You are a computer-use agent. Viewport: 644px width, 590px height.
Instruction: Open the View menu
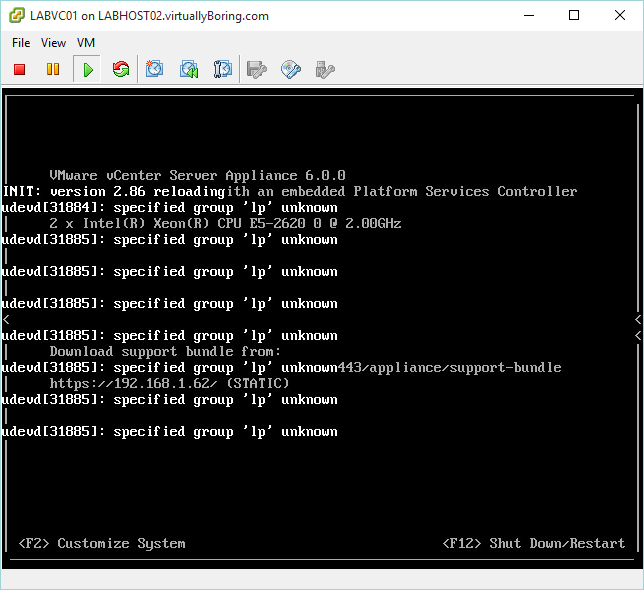click(x=53, y=43)
